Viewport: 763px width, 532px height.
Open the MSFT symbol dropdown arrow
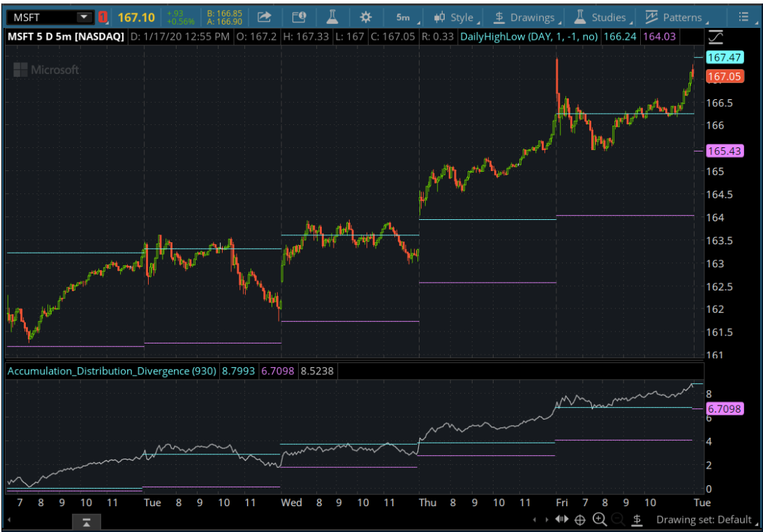84,17
